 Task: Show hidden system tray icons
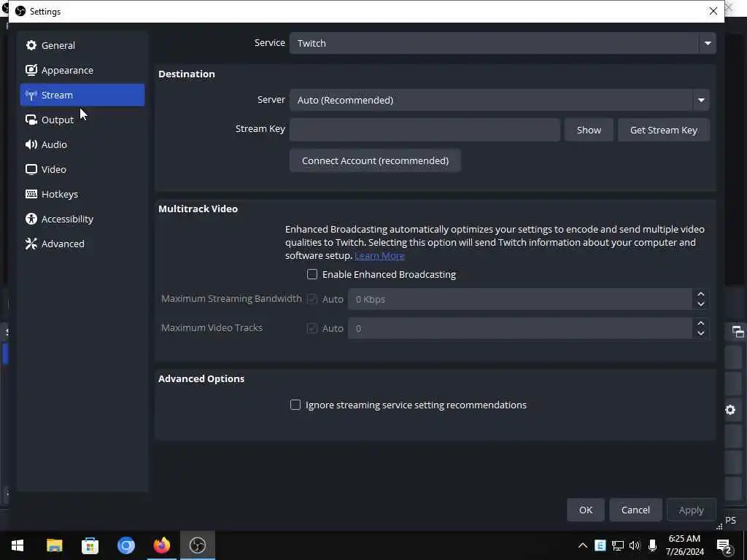(583, 545)
